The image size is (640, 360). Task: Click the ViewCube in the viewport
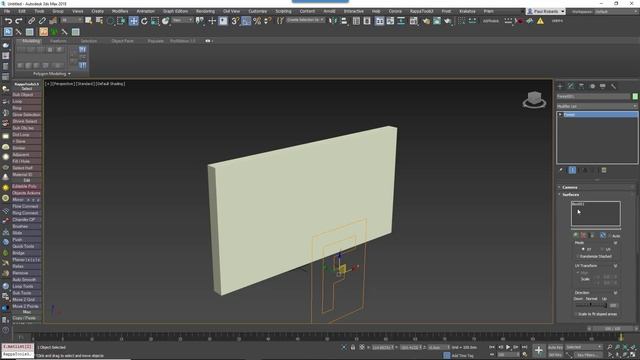tap(534, 100)
